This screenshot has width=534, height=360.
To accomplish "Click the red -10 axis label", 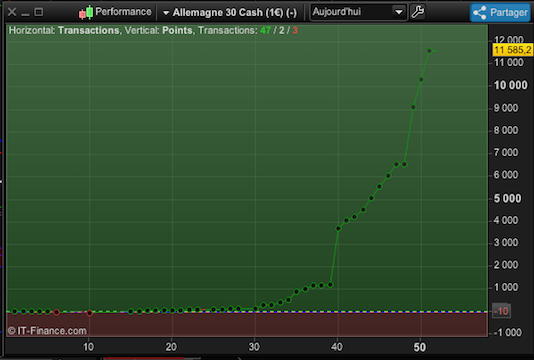I will (x=501, y=311).
